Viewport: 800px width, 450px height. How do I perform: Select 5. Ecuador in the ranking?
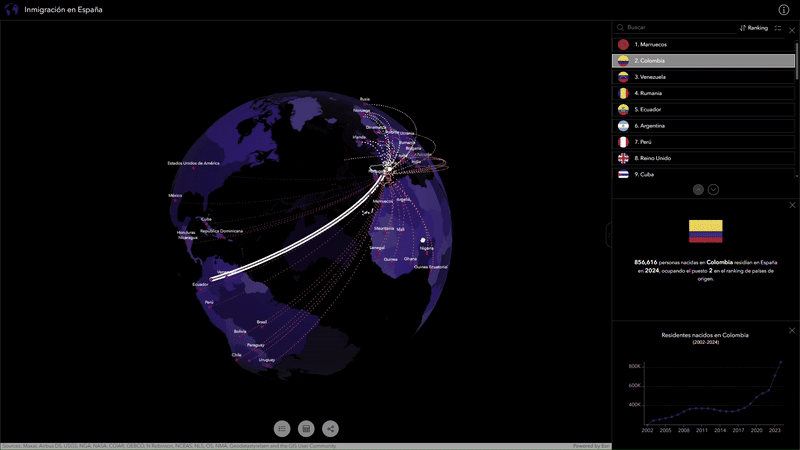pos(703,110)
